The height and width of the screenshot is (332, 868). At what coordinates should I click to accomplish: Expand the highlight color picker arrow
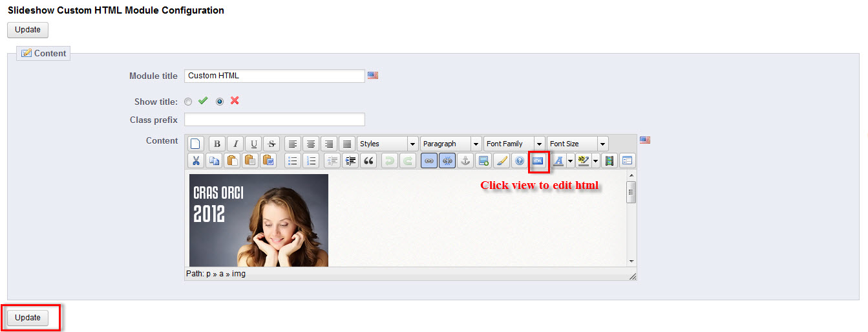(595, 160)
